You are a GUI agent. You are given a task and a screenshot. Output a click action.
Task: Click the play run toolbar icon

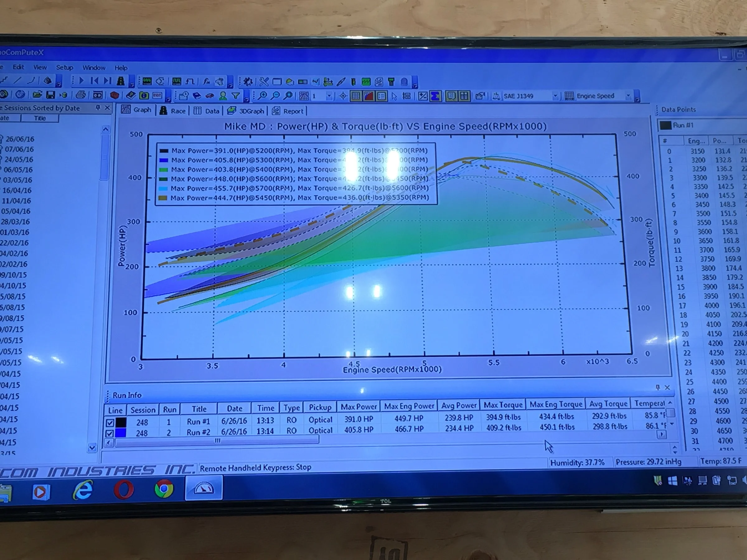click(81, 81)
